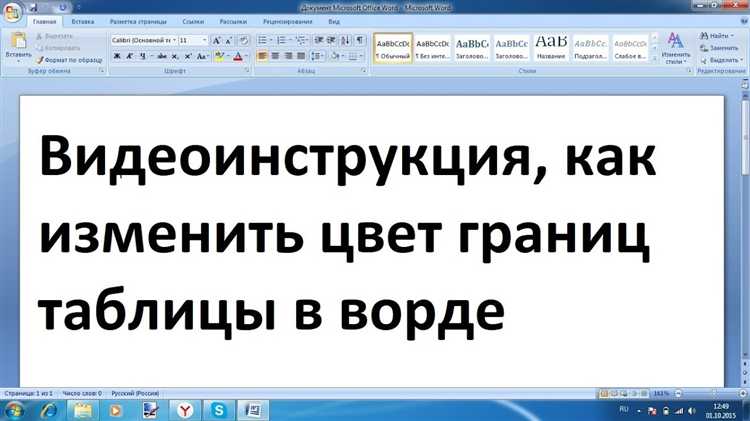Select Обычный style

coord(393,48)
